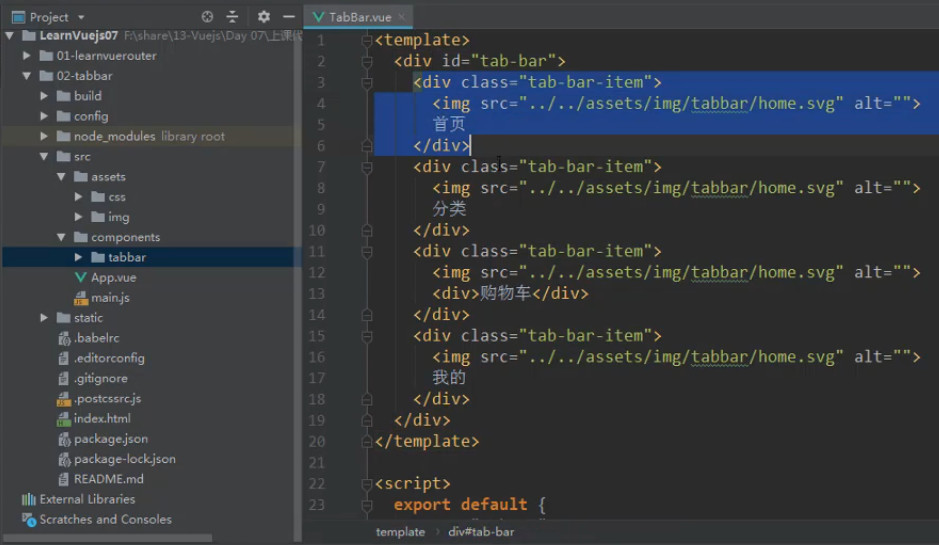Click the text 购物车 on line 13

click(x=505, y=293)
